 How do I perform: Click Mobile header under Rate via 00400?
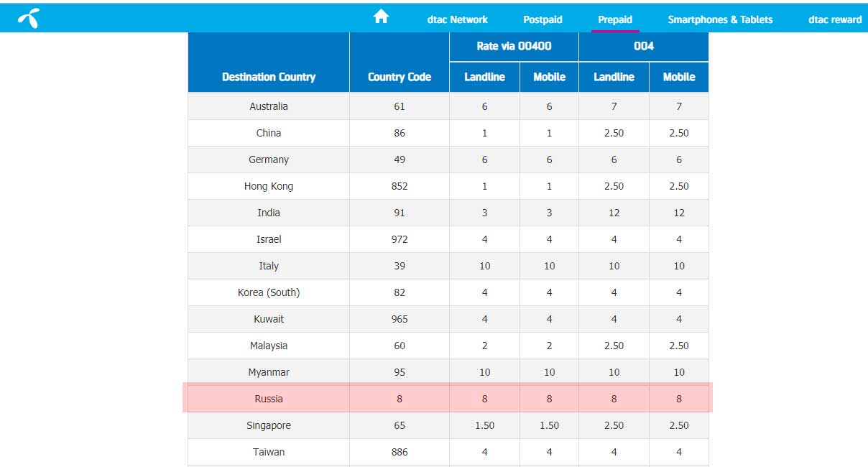click(x=549, y=77)
